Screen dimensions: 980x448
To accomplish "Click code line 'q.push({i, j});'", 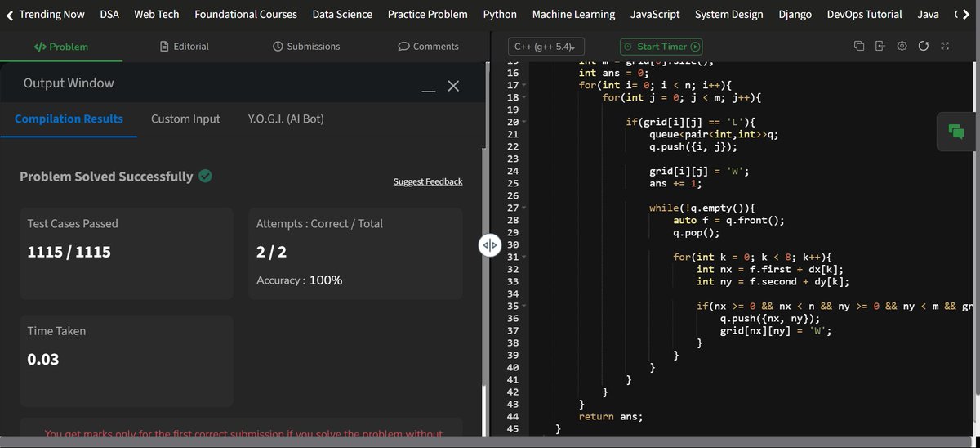I will 693,146.
